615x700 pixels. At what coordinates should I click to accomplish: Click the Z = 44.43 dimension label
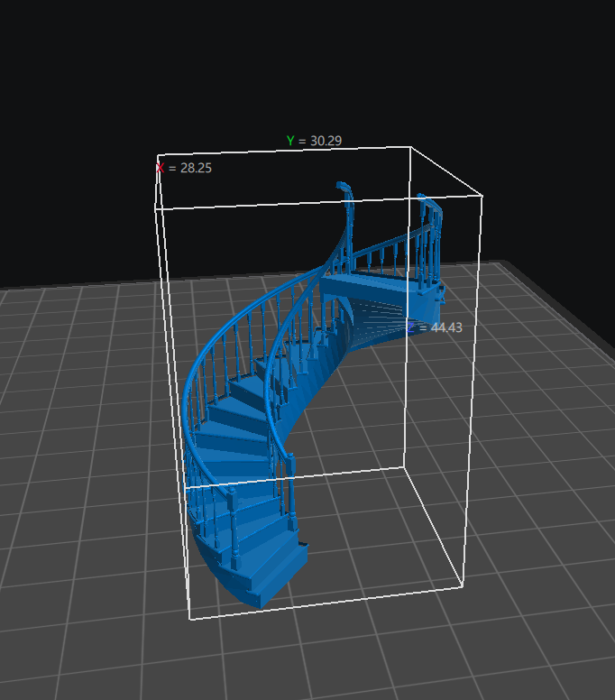(x=435, y=327)
